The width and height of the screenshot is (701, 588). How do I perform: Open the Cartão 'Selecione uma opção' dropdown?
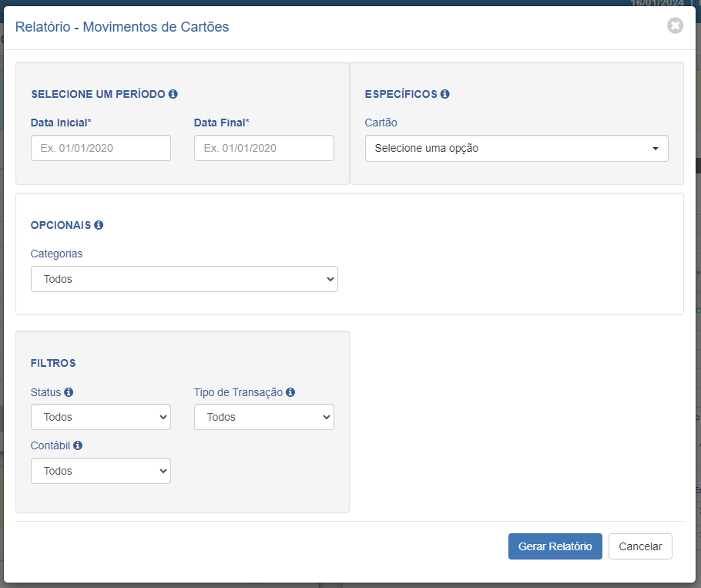[516, 149]
